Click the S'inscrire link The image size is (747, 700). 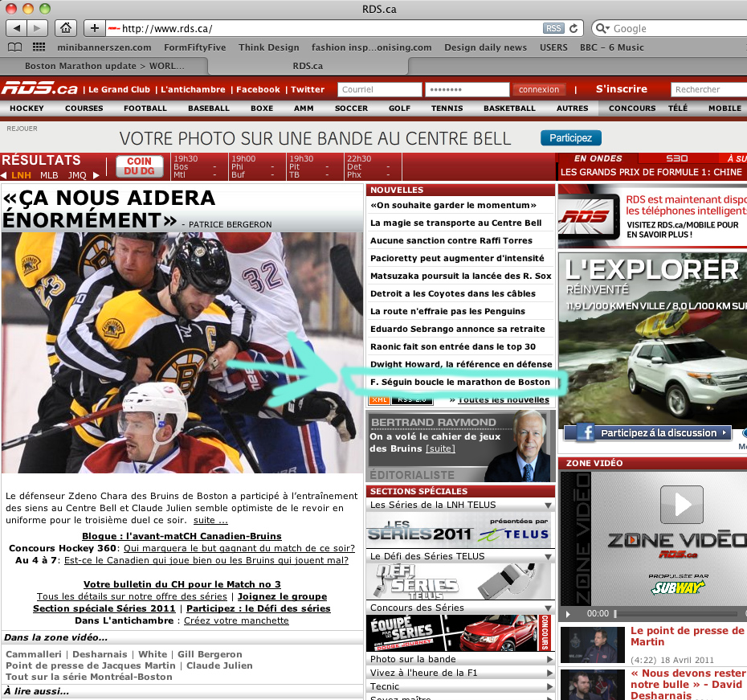622,89
